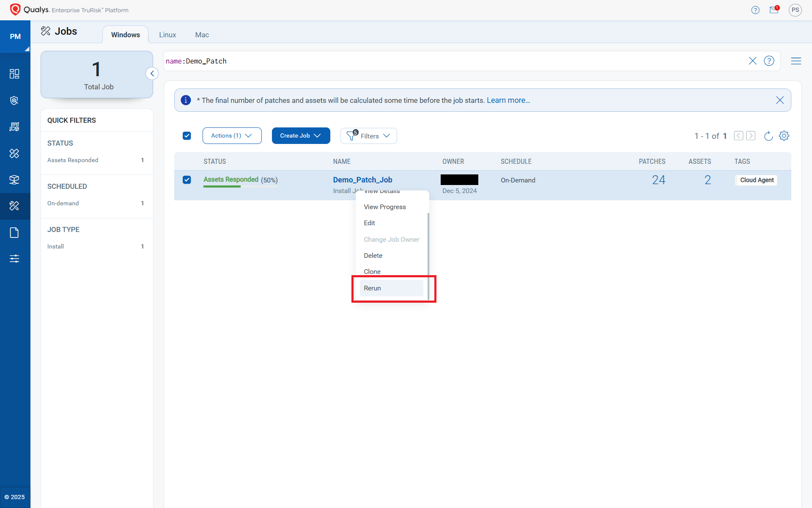Click the blue info icon in banner
Image resolution: width=812 pixels, height=508 pixels.
pos(186,100)
